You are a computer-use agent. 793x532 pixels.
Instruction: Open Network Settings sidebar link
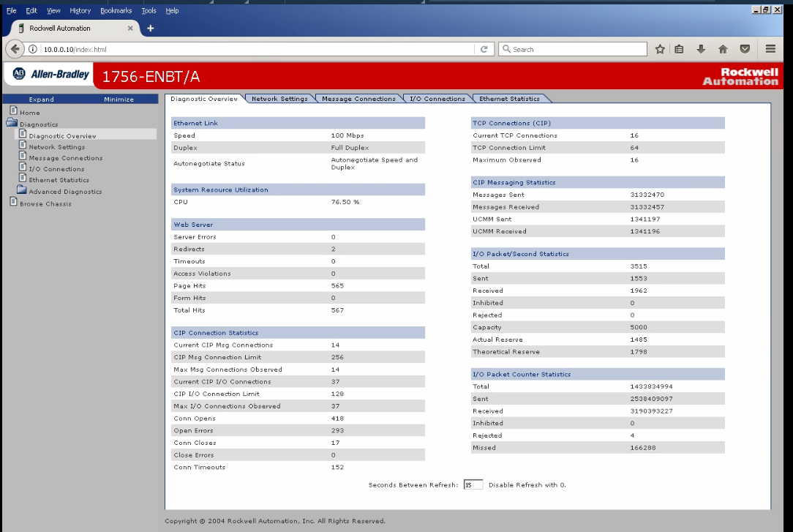tap(56, 147)
